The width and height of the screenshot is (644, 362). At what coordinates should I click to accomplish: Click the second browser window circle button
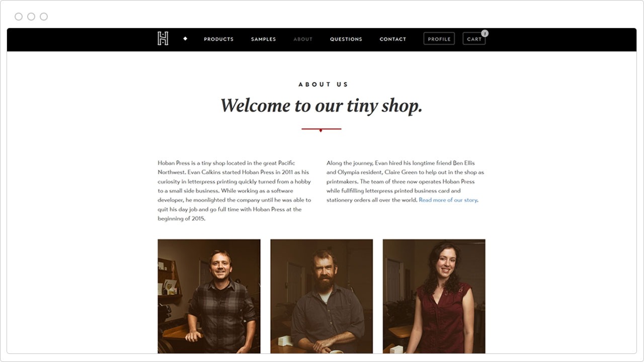tap(31, 17)
